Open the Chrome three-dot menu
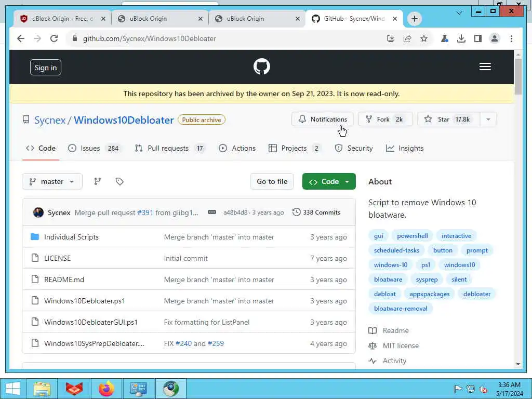The image size is (532, 399). 511,38
